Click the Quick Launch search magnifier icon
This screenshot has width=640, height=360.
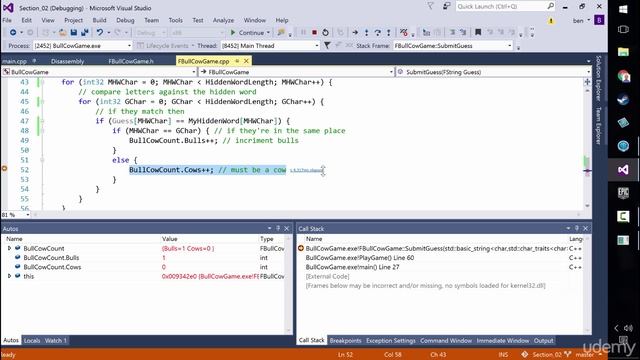coord(551,6)
